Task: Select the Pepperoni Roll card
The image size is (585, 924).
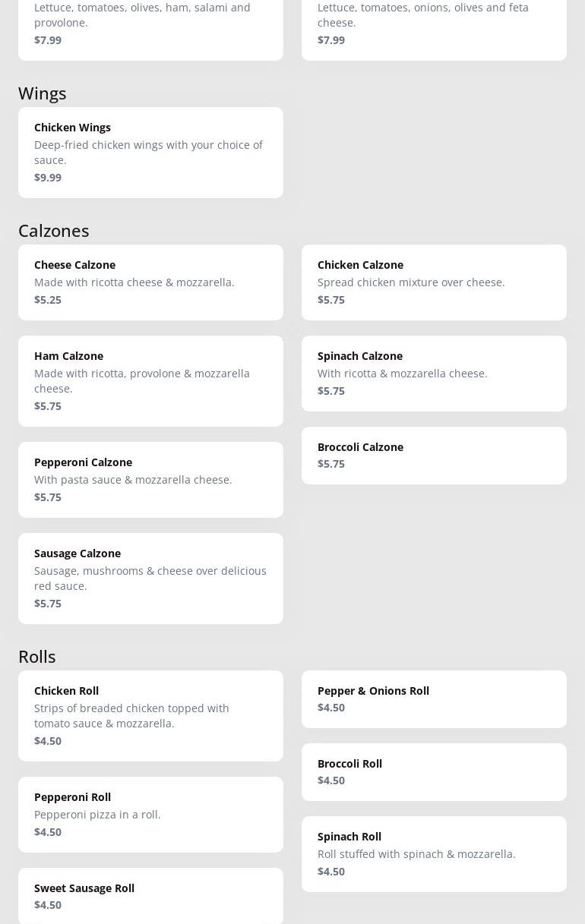Action: tap(150, 815)
